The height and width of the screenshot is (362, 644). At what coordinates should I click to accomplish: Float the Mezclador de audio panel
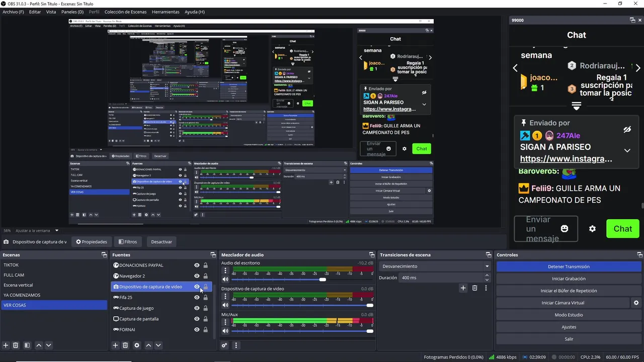pos(372,255)
